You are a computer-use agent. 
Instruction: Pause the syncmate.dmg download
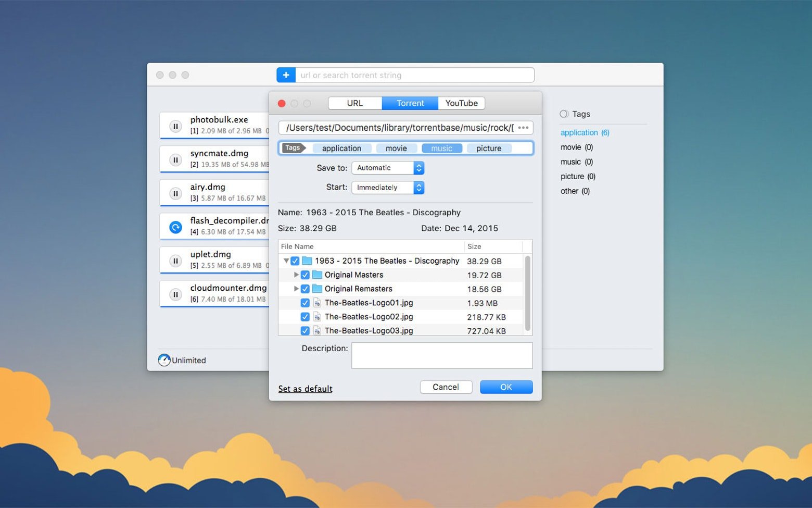[176, 160]
